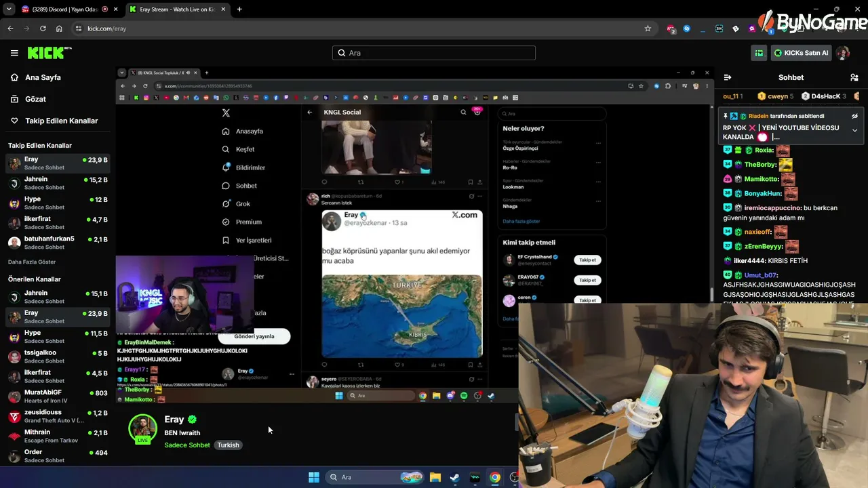The image size is (868, 488).
Task: Click the Turkish language tag
Action: (x=228, y=445)
